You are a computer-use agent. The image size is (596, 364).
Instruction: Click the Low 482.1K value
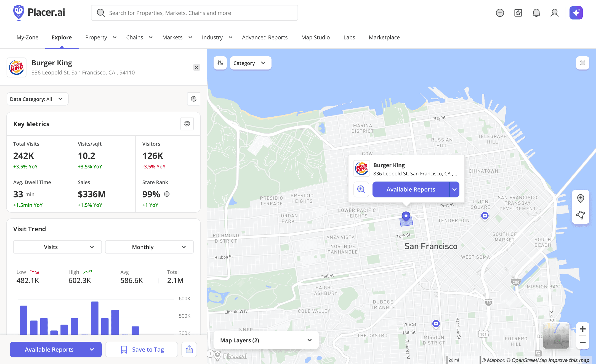click(28, 280)
